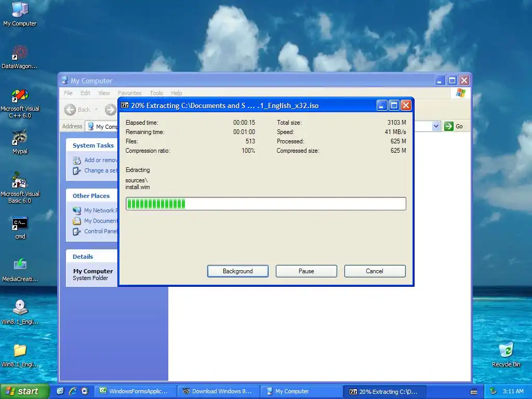Open Help menu in My Computer

point(176,93)
